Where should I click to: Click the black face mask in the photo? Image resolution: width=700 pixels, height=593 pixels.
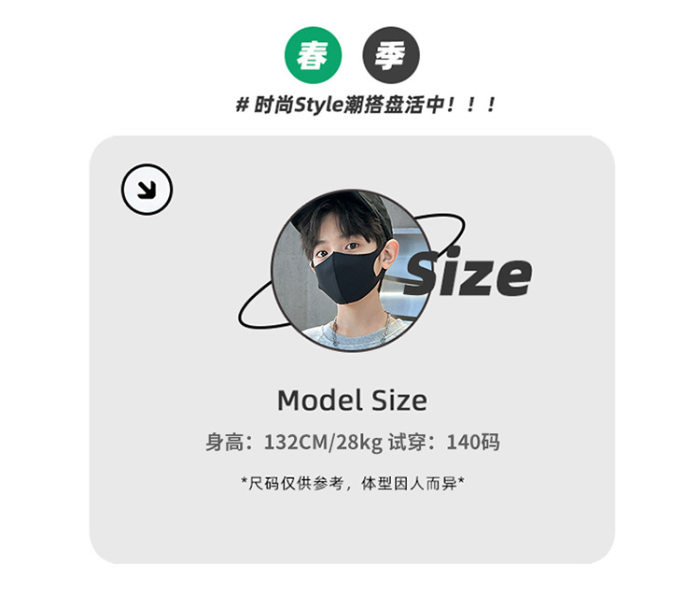pyautogui.click(x=347, y=276)
